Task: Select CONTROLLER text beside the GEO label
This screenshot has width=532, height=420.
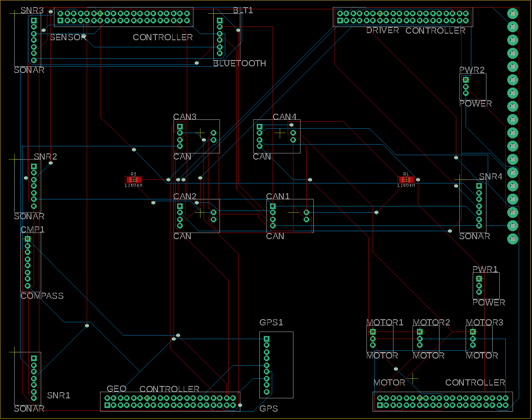Action: [x=170, y=389]
